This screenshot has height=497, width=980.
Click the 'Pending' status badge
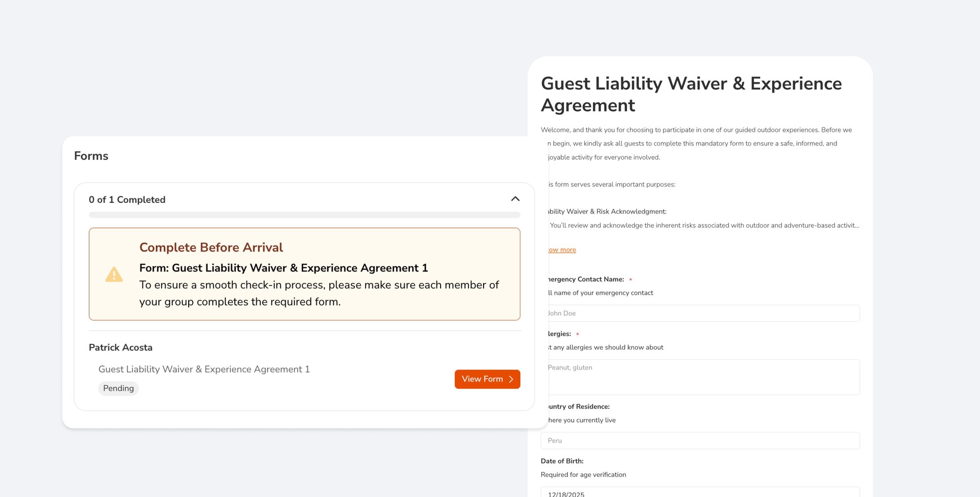(118, 388)
